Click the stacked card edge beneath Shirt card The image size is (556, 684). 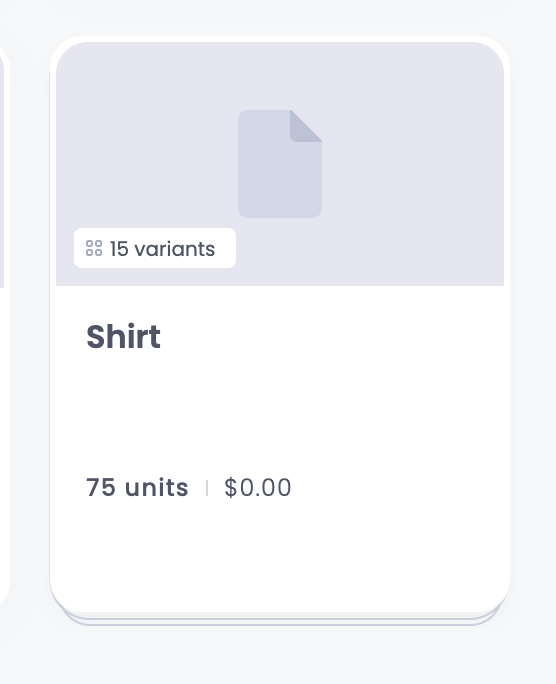[x=280, y=620]
